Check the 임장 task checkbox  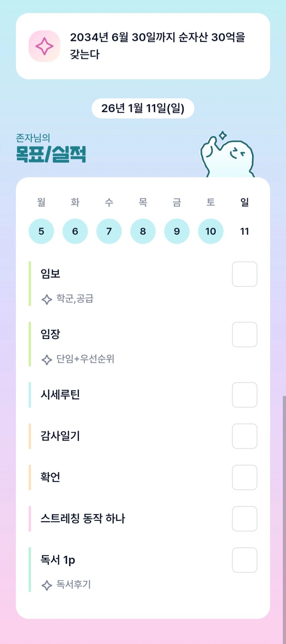pos(244,334)
